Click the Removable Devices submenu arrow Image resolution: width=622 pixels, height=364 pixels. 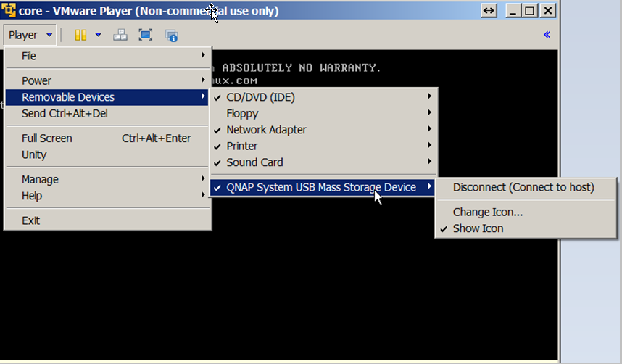click(203, 96)
